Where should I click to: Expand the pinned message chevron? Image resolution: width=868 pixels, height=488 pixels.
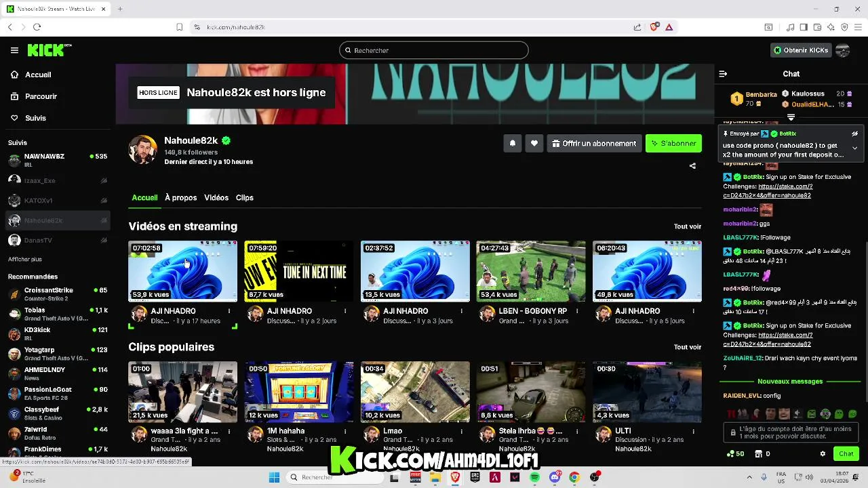click(854, 148)
